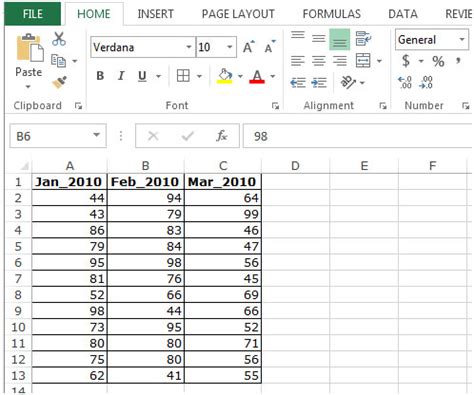
Task: Open Copy options dropdown arrow
Action: [x=75, y=61]
